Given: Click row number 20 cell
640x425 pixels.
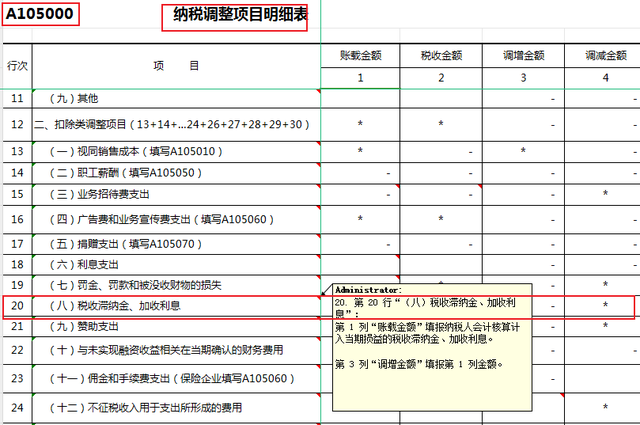Looking at the screenshot, I should pyautogui.click(x=17, y=305).
